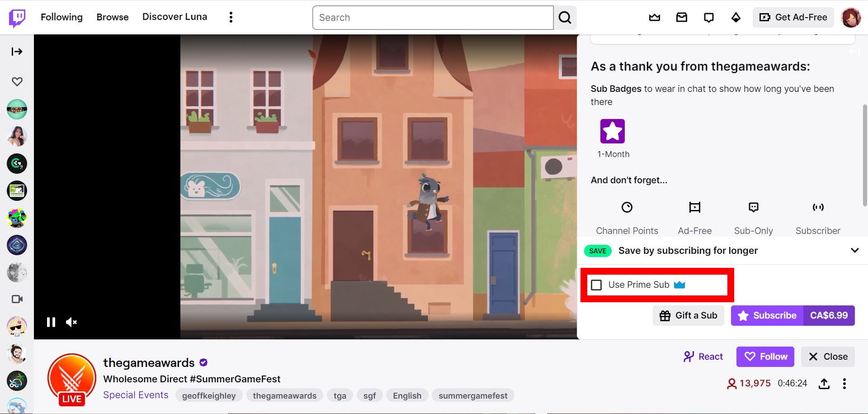Open more options beside the stream timer
This screenshot has width=868, height=414.
coord(844,383)
